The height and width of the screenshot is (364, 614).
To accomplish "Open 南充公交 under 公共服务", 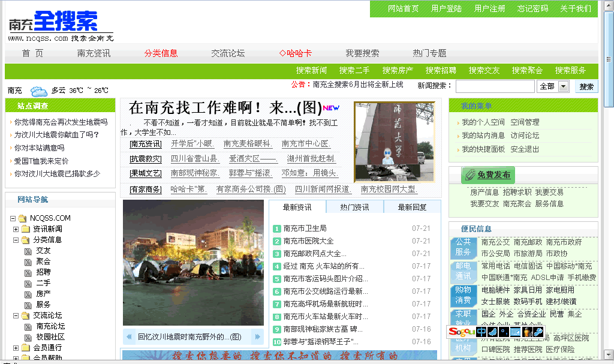I will click(x=495, y=242).
